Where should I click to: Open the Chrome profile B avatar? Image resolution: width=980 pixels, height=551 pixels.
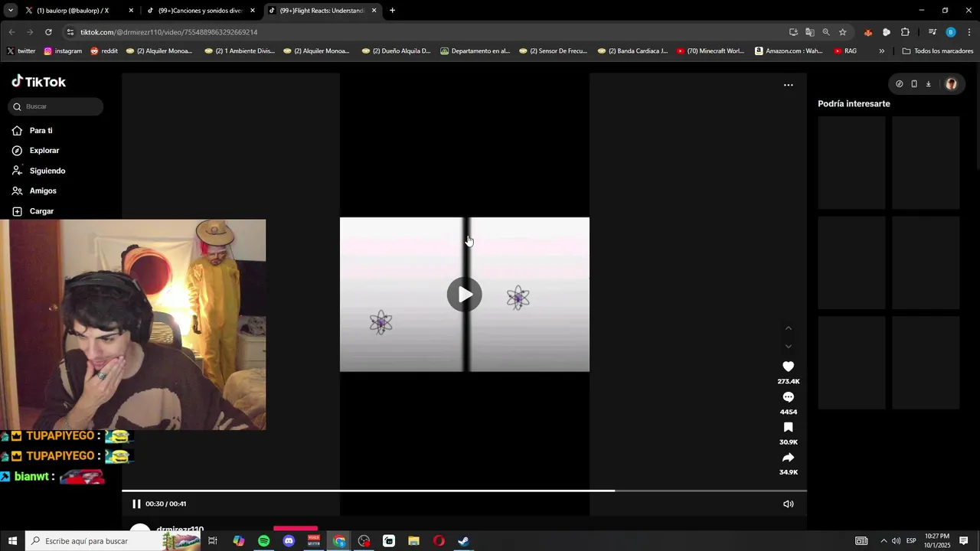click(x=950, y=32)
